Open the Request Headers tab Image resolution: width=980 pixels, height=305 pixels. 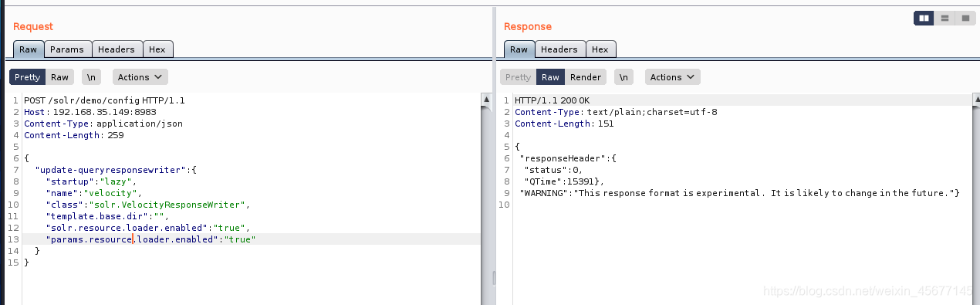coord(117,49)
